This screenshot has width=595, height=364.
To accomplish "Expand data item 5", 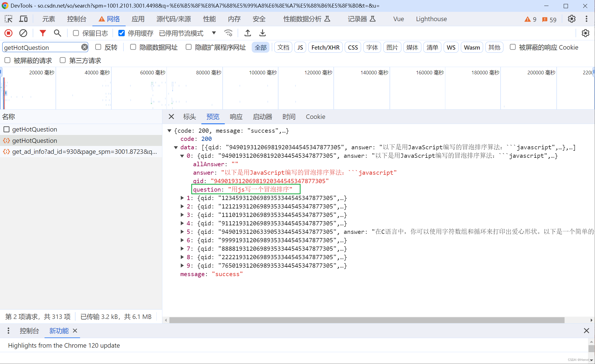I will click(182, 232).
